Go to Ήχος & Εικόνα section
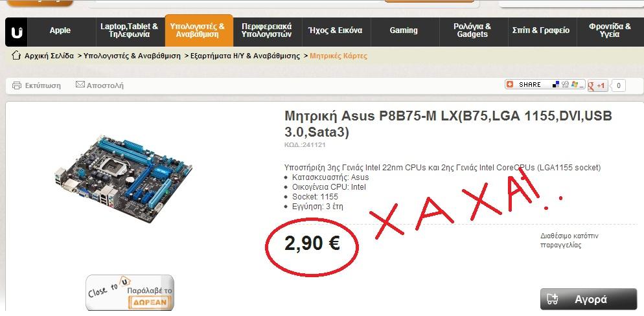This screenshot has width=644, height=316. click(x=335, y=30)
